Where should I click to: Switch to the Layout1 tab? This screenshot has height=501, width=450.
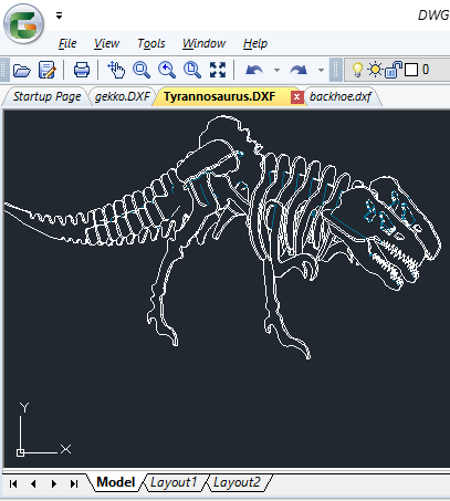(174, 482)
